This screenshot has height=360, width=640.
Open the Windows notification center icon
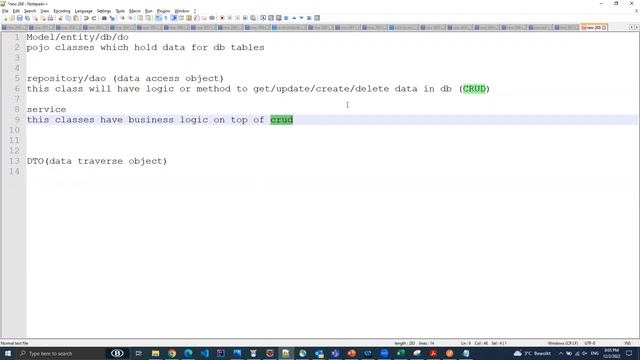629,353
